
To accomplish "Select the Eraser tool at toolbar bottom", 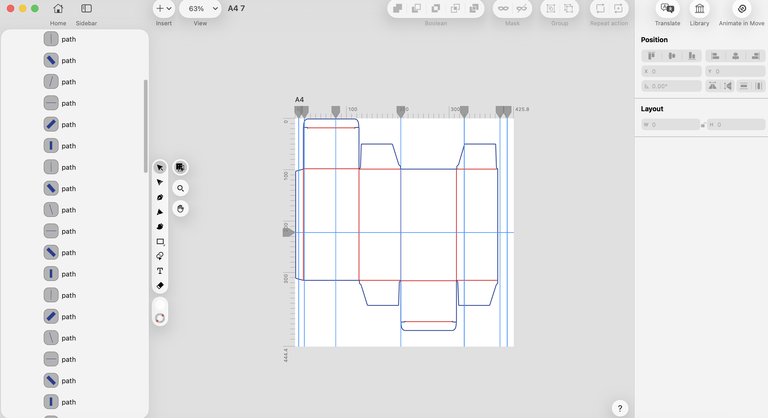I will [160, 285].
